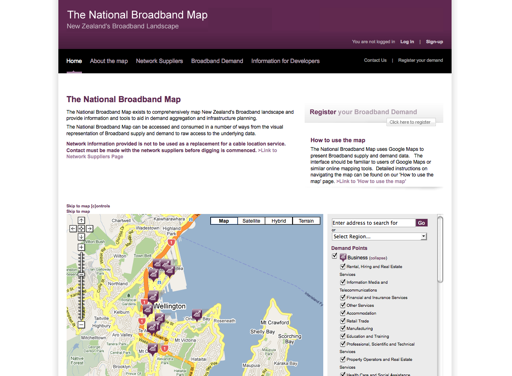Click the 'Click here to register' button
The height and width of the screenshot is (376, 512).
(410, 122)
